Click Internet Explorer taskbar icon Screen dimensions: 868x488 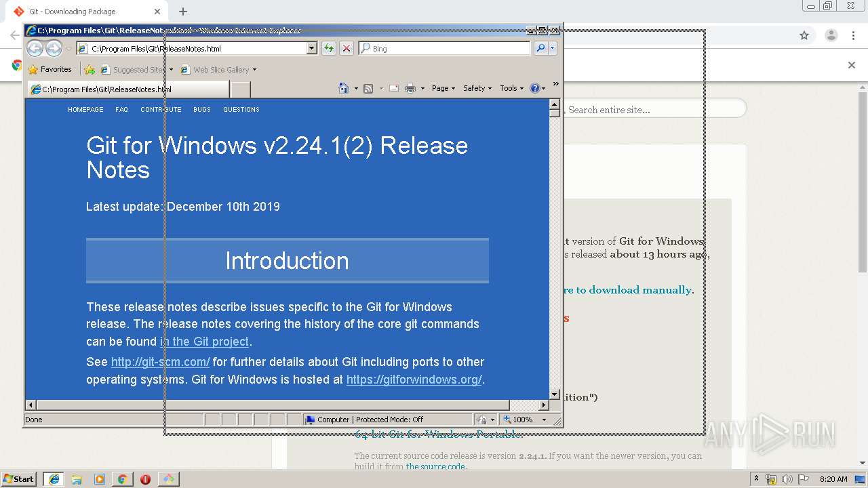click(x=54, y=479)
